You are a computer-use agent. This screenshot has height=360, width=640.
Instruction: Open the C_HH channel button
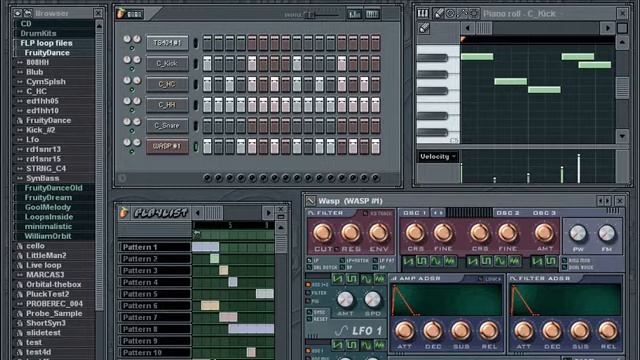pos(167,105)
